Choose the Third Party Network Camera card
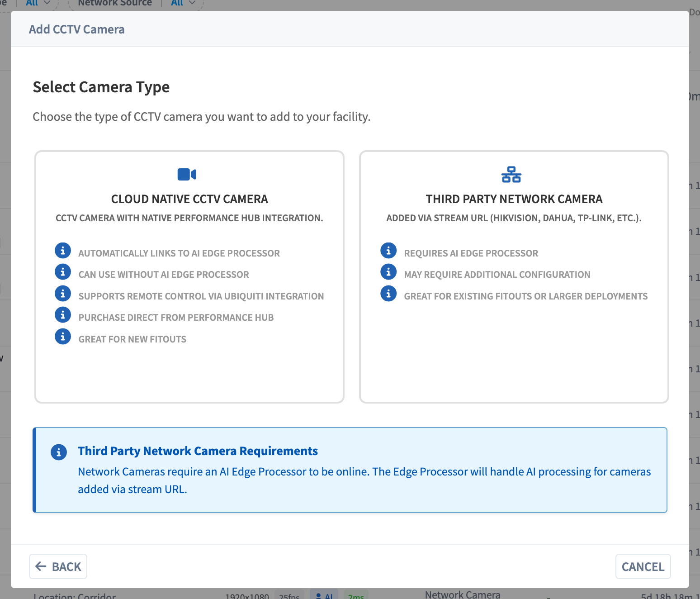Image resolution: width=700 pixels, height=599 pixels. (x=514, y=277)
